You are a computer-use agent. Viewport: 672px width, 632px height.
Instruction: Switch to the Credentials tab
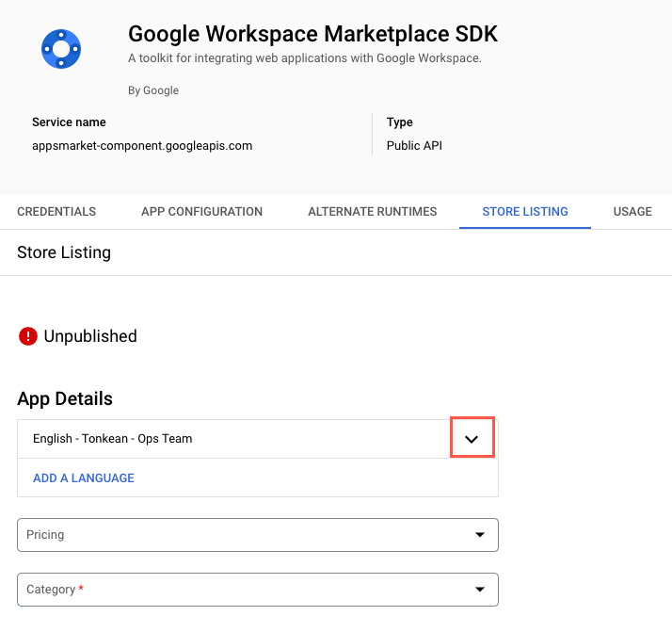coord(56,212)
